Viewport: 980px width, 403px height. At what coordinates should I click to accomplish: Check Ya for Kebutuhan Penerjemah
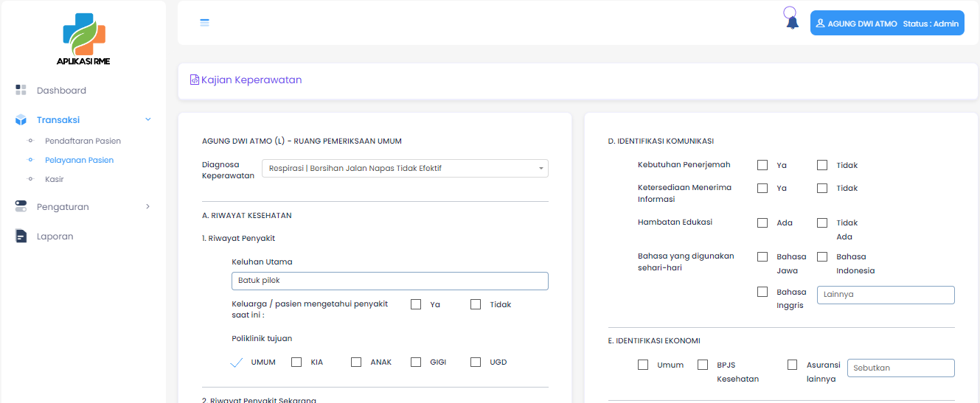[x=762, y=165]
